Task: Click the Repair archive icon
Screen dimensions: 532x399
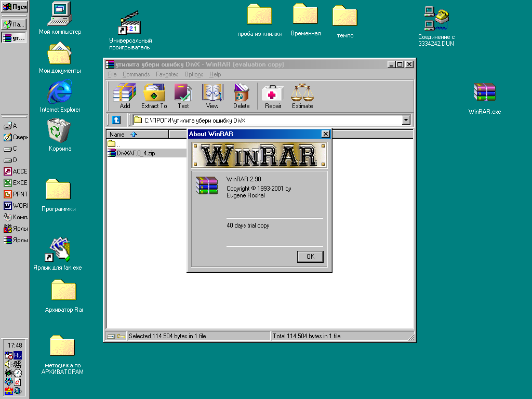Action: [273, 96]
